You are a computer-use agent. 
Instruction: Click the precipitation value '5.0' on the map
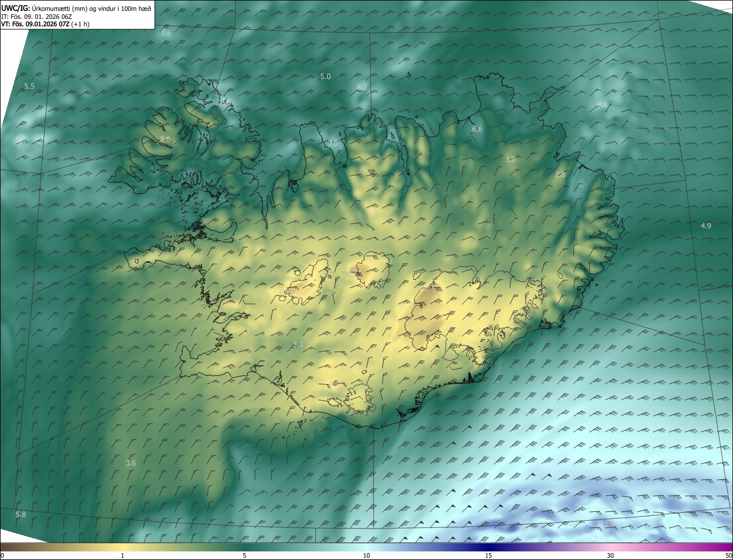point(325,76)
